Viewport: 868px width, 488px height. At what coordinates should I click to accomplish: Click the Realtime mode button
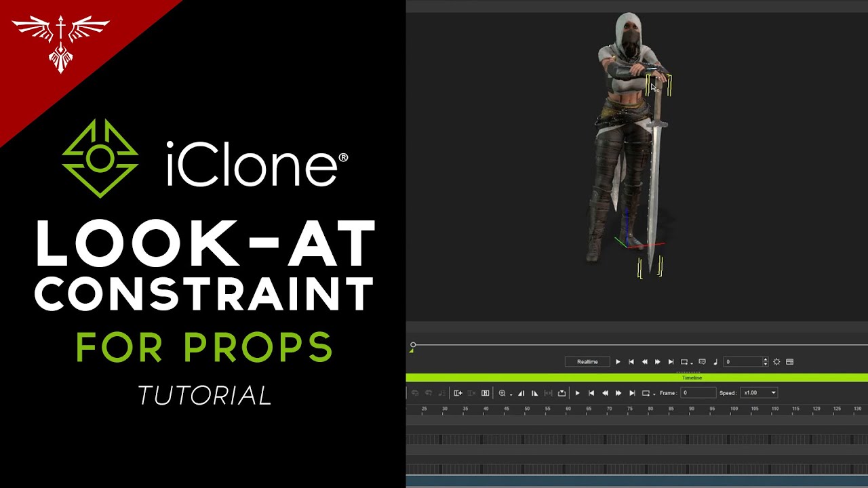click(x=587, y=362)
